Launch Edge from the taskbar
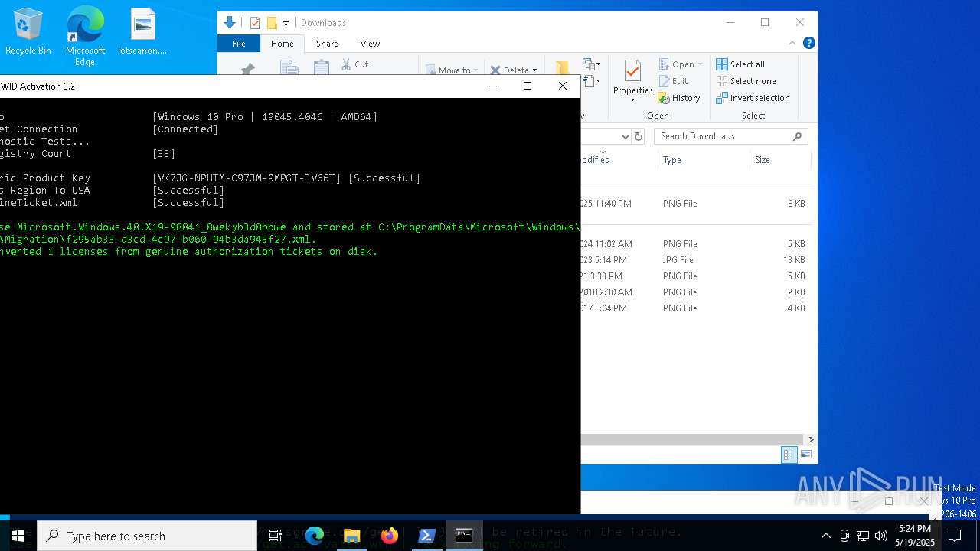This screenshot has height=551, width=980. (315, 536)
